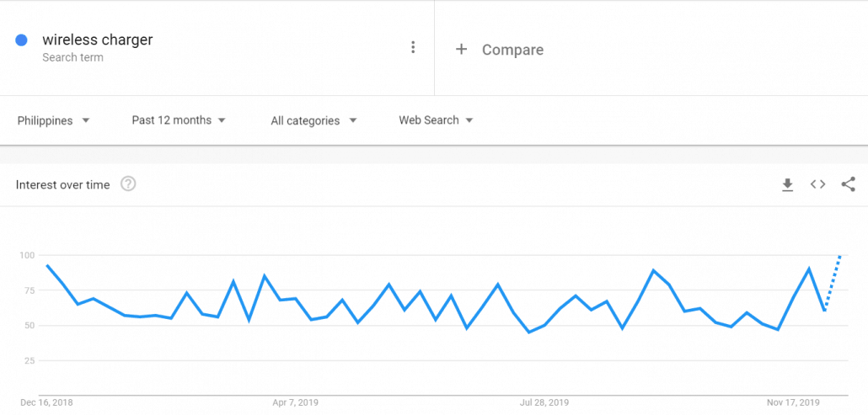Expand the Past 12 months time range
This screenshot has width=868, height=415.
coord(179,120)
